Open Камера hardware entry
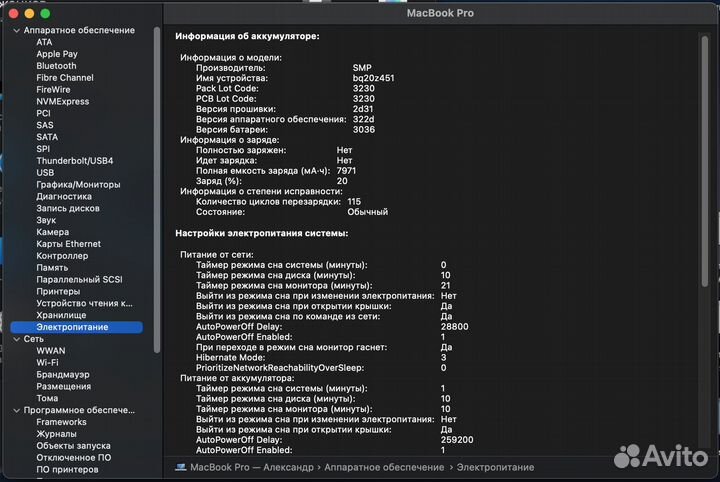 [x=52, y=232]
